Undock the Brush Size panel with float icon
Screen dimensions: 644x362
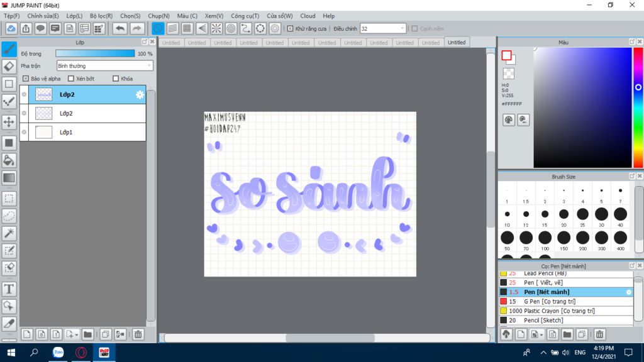tap(632, 176)
